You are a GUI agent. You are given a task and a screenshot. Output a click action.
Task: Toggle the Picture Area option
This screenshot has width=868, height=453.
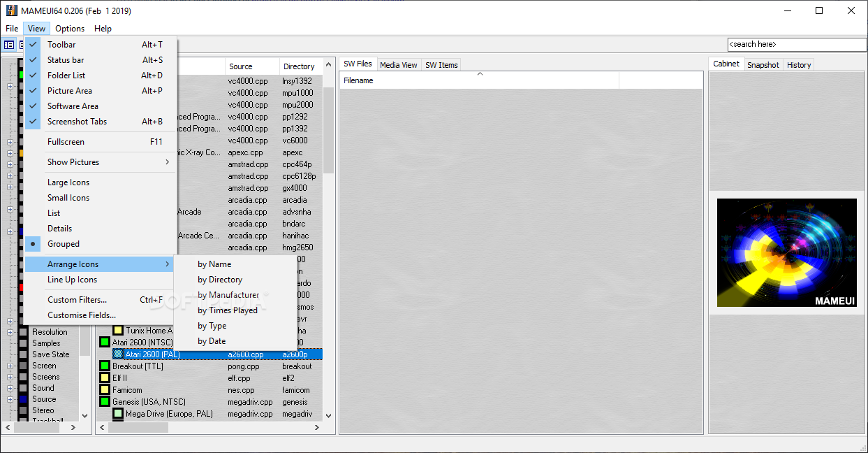[x=101, y=91]
